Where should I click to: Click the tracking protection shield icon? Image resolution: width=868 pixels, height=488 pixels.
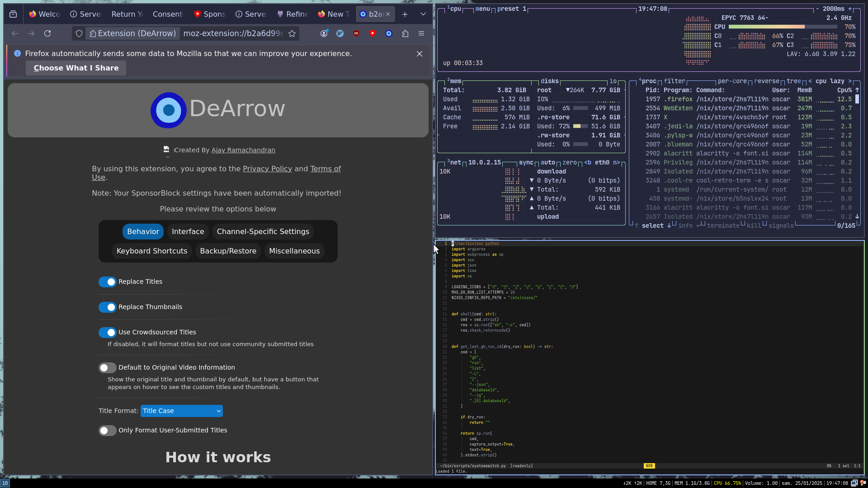pyautogui.click(x=79, y=33)
